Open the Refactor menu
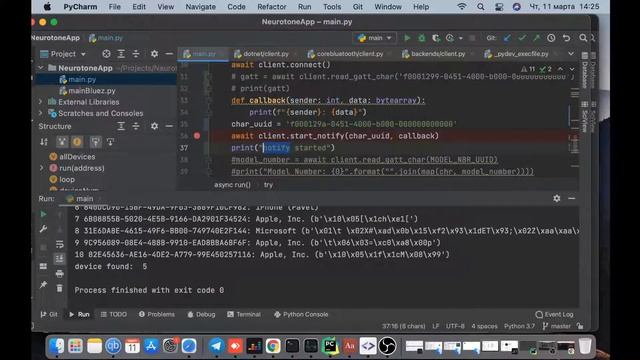Viewport: 640px width, 360px height. pyautogui.click(x=271, y=7)
